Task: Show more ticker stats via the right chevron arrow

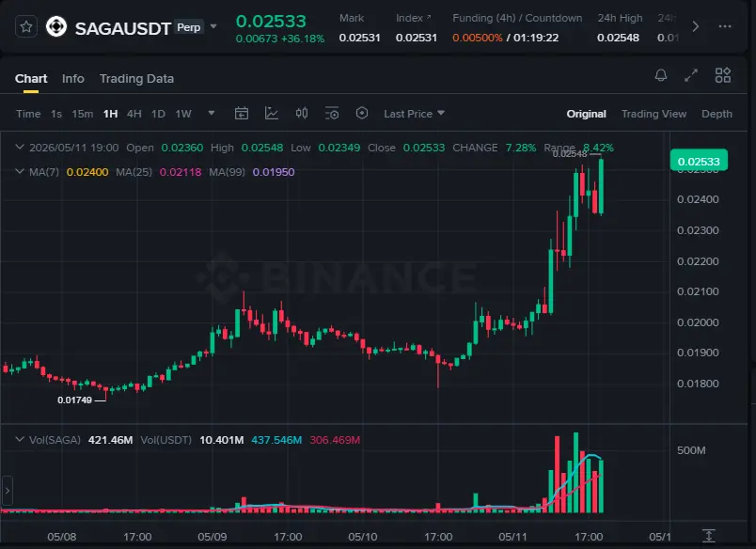Action: [695, 26]
